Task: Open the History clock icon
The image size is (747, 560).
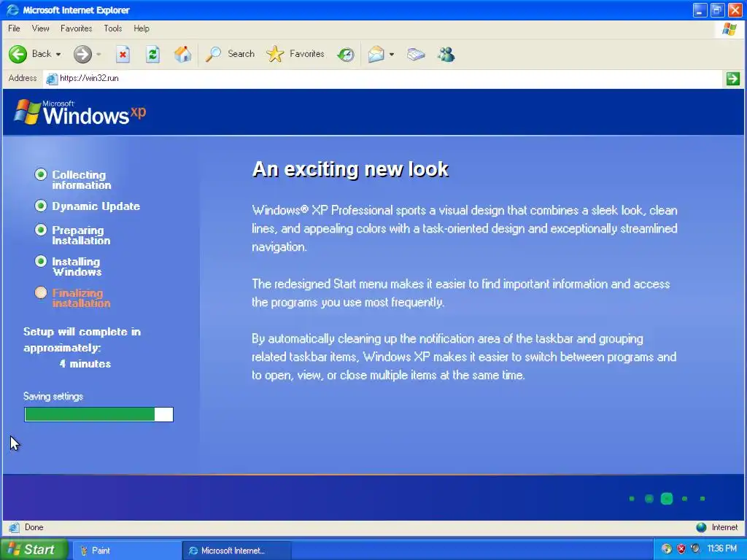Action: (x=346, y=55)
